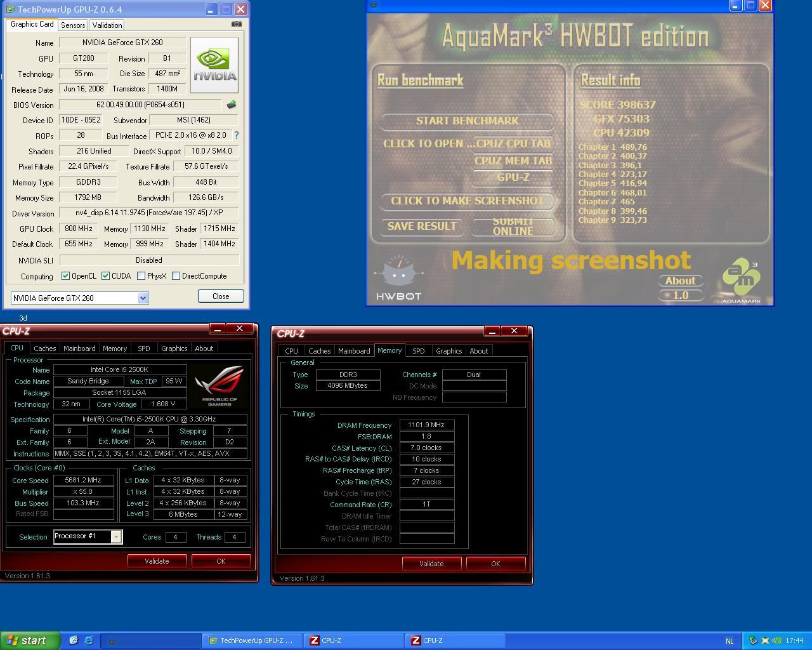This screenshot has width=812, height=650.
Task: Toggle the CUDA checkbox
Action: point(105,276)
